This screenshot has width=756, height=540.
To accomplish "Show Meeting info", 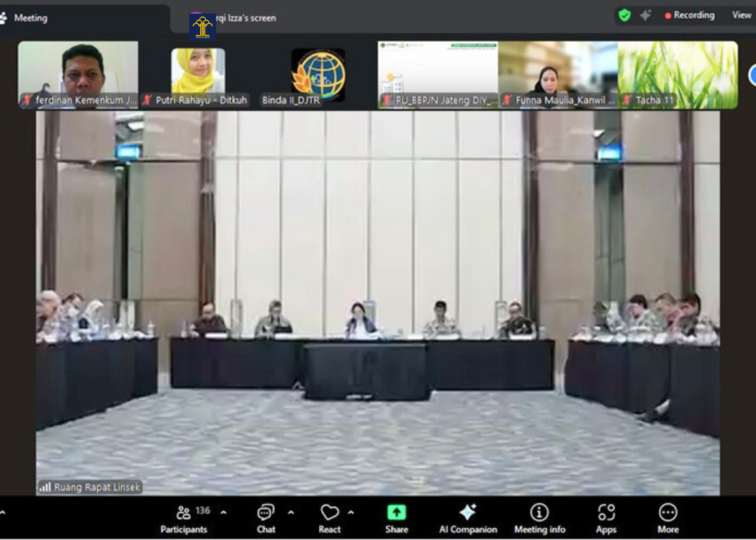I will tap(539, 518).
